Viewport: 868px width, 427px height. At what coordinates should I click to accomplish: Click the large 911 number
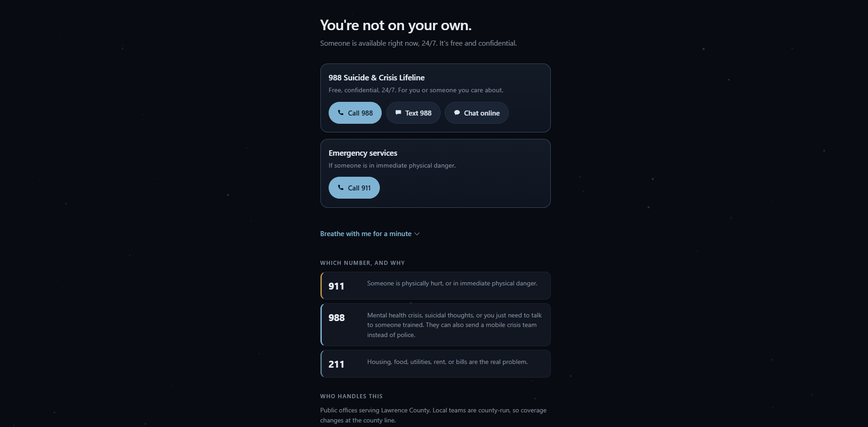(336, 286)
